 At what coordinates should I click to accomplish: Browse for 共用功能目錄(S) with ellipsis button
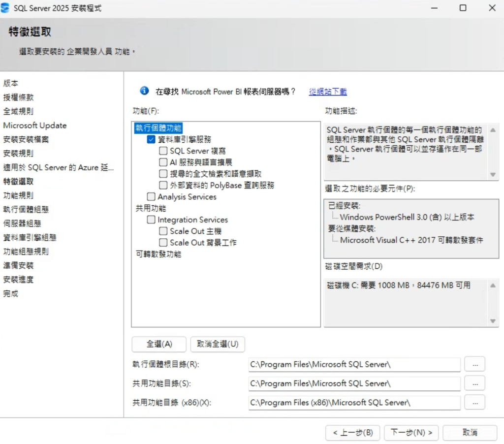475,383
